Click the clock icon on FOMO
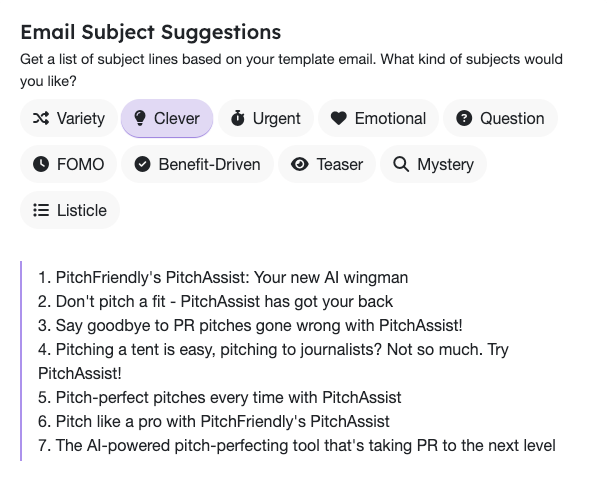This screenshot has width=607, height=486. click(40, 164)
